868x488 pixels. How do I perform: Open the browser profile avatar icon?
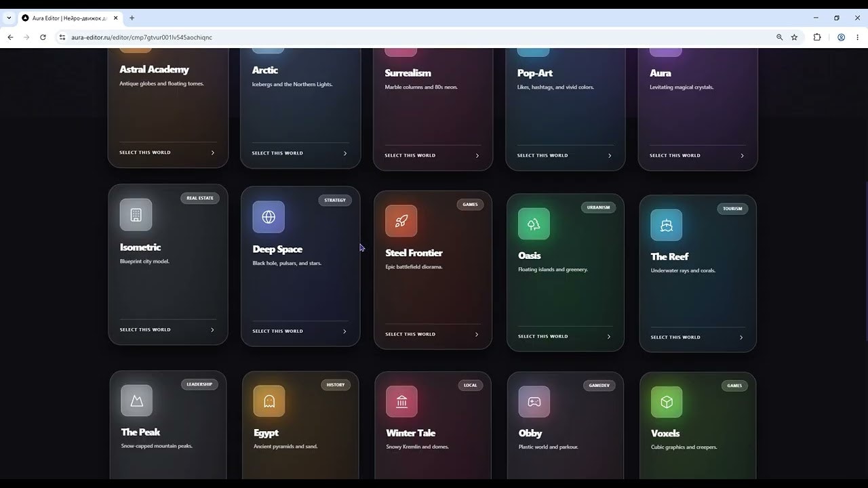(841, 37)
